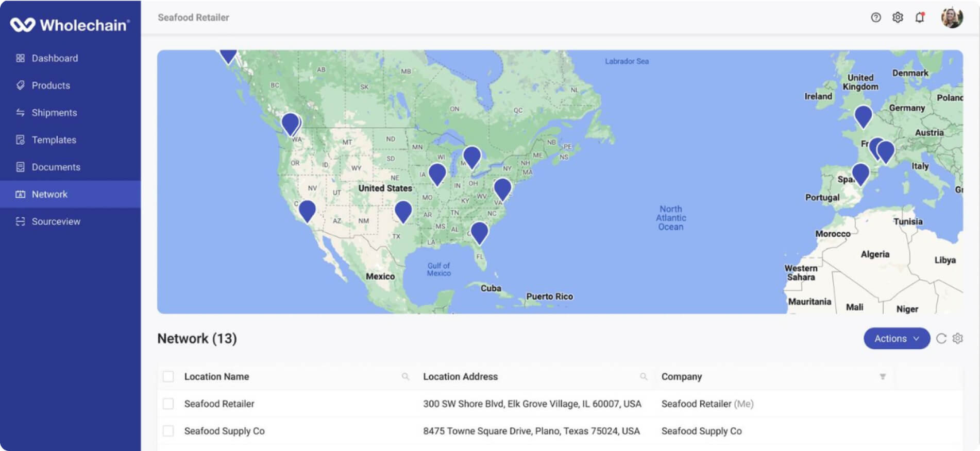Click the rightmost pin in southern France
Image resolution: width=980 pixels, height=451 pixels.
886,151
